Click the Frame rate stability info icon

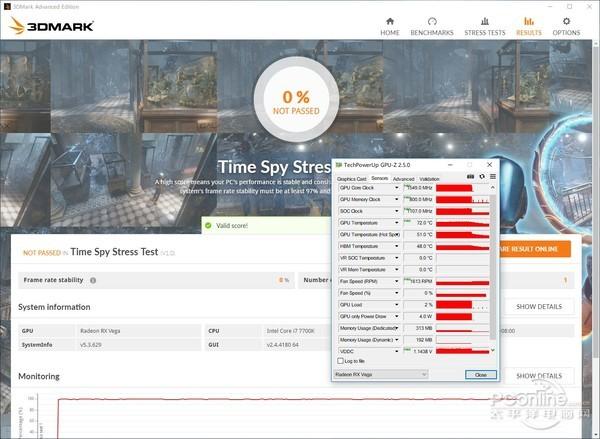pos(93,280)
